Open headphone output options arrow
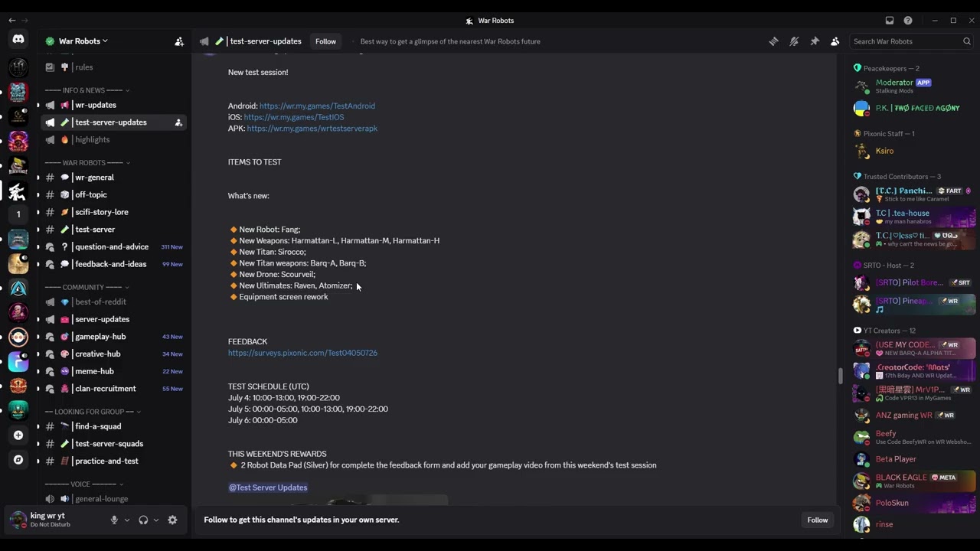The image size is (980, 551). point(156,520)
